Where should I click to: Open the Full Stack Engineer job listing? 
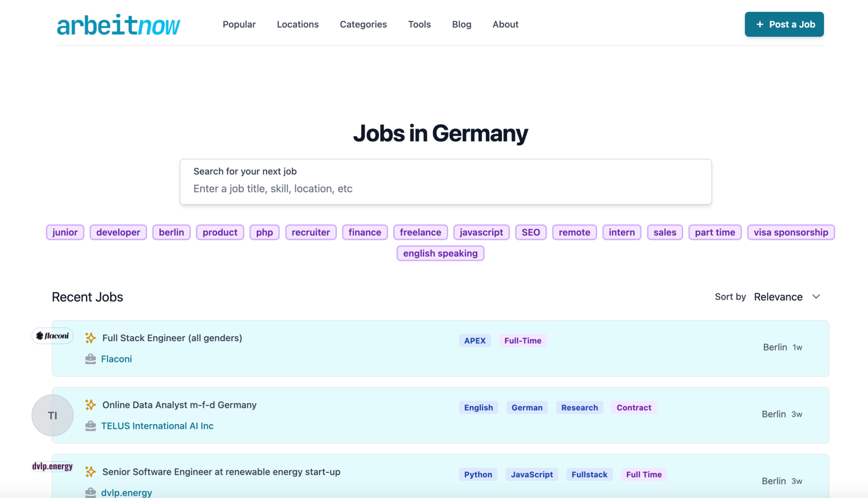172,338
